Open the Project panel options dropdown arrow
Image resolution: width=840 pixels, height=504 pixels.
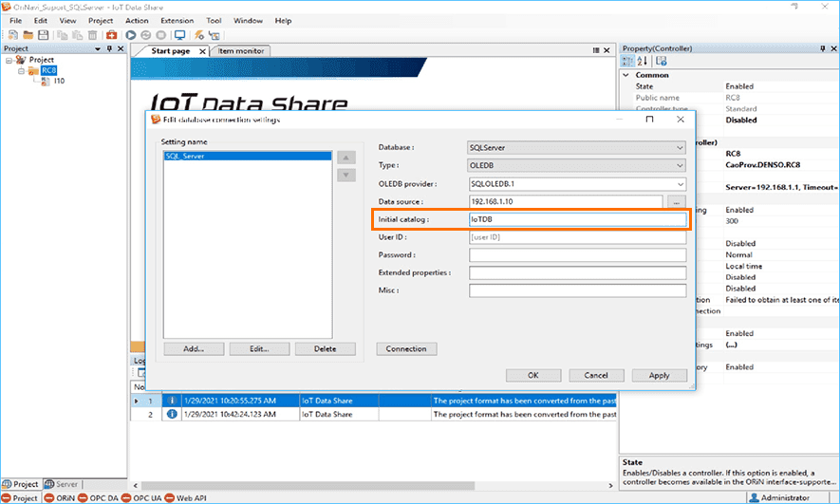[98, 48]
